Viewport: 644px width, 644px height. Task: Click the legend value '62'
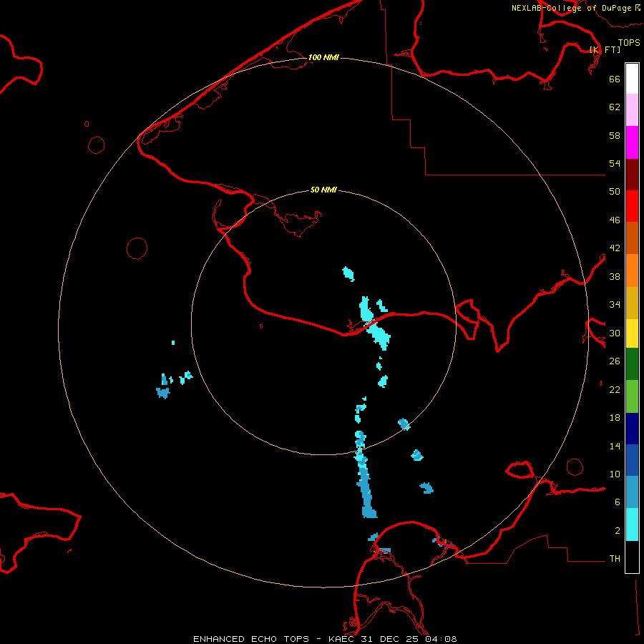(x=615, y=107)
